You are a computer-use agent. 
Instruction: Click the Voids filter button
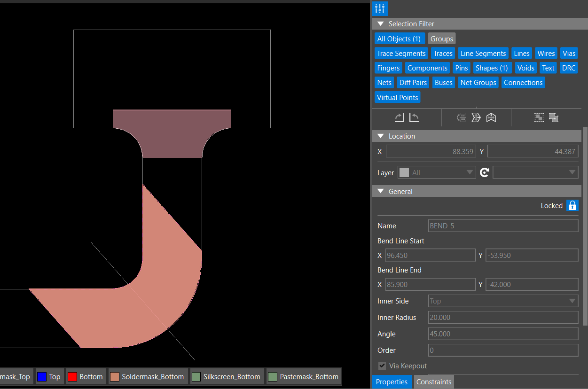pos(525,68)
